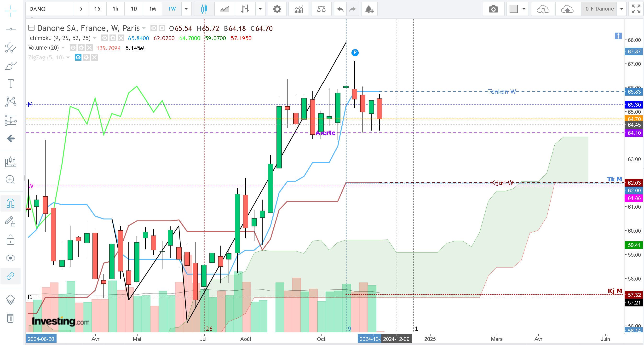Select the bars chart type icon
The image size is (644, 345).
(x=245, y=9)
